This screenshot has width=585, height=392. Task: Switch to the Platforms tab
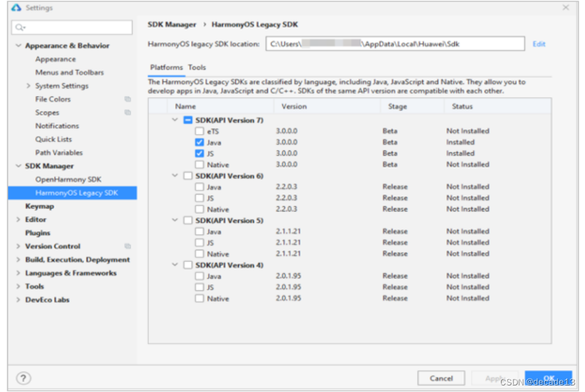tap(166, 68)
